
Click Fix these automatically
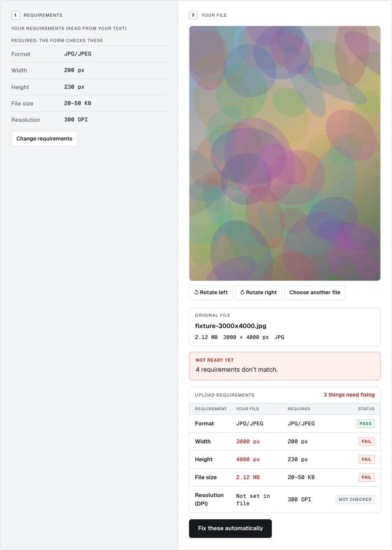pyautogui.click(x=230, y=528)
